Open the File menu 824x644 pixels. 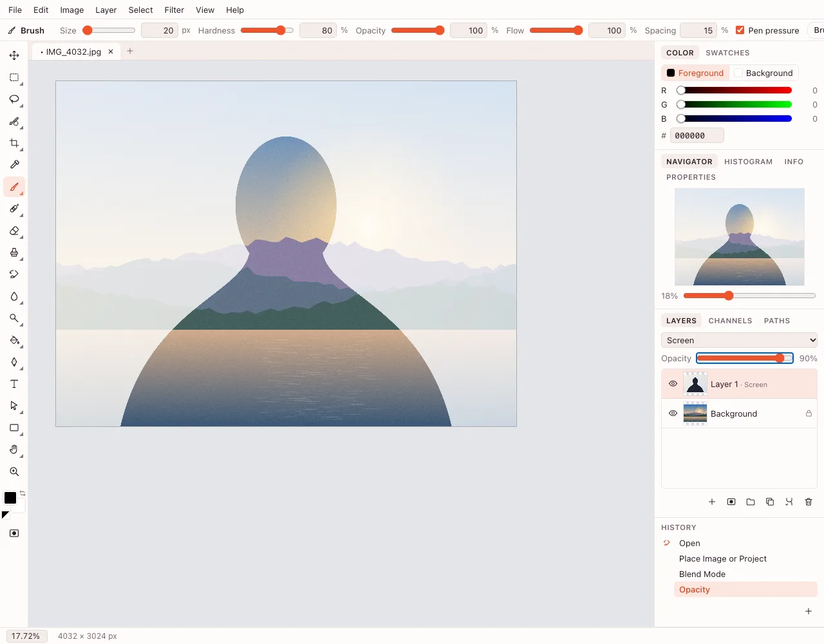15,10
